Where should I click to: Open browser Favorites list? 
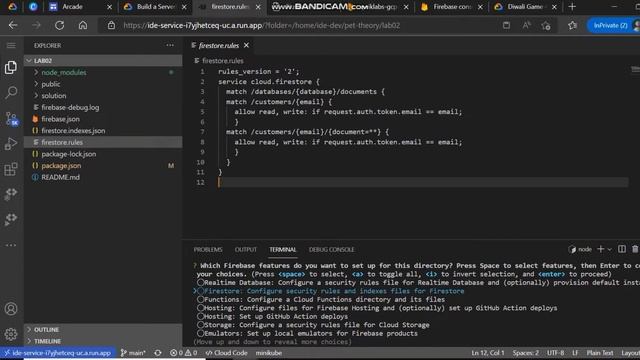click(572, 25)
